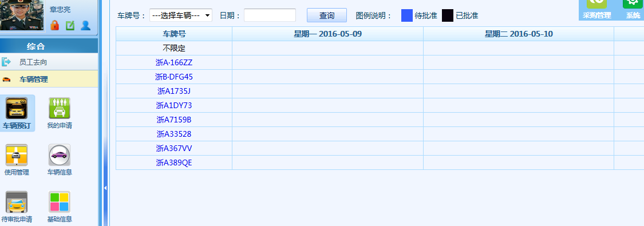Focus the 日期 date input field
This screenshot has width=644, height=226.
[270, 15]
